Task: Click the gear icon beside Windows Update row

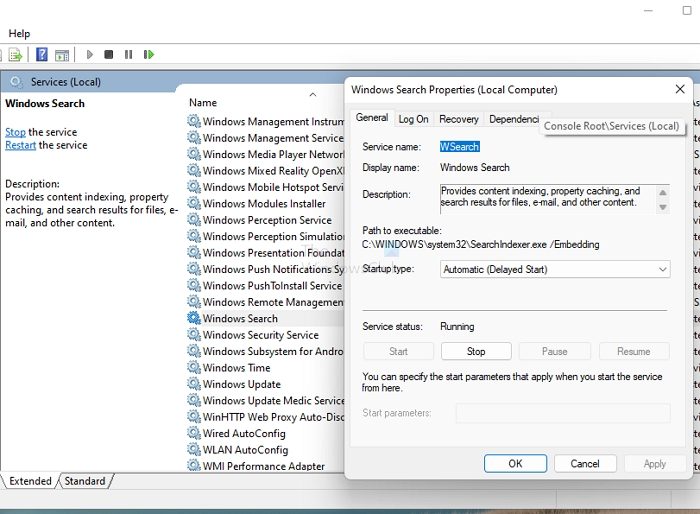Action: (x=194, y=384)
